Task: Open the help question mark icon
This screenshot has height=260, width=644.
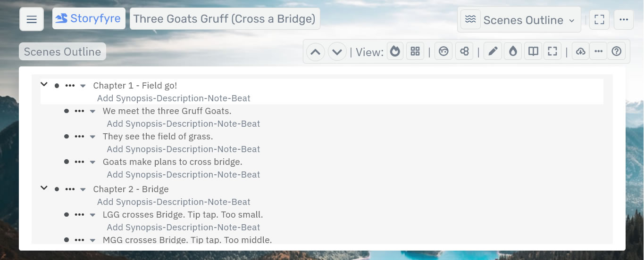Action: click(616, 51)
